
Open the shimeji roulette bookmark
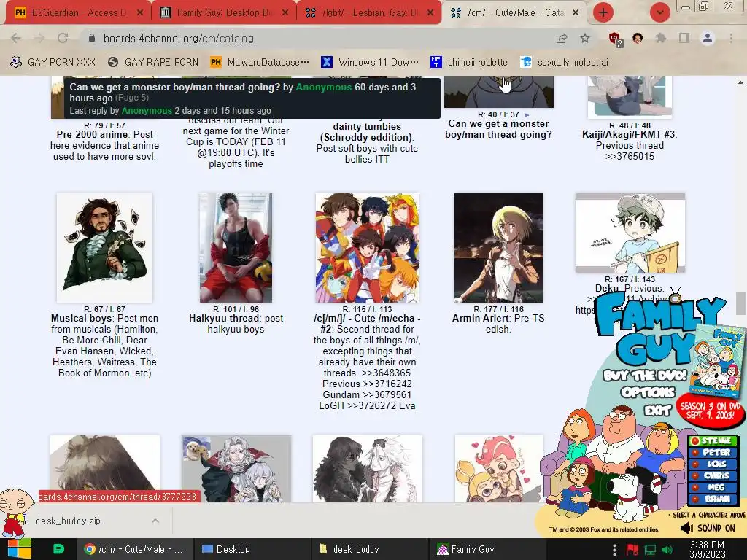pos(469,62)
